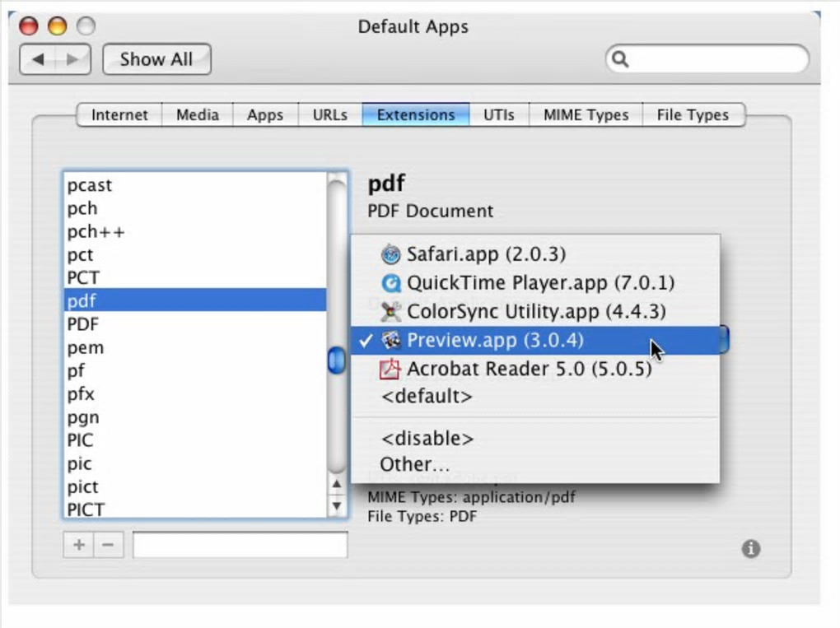
Task: Select the <disable> menu option
Action: tap(535, 439)
